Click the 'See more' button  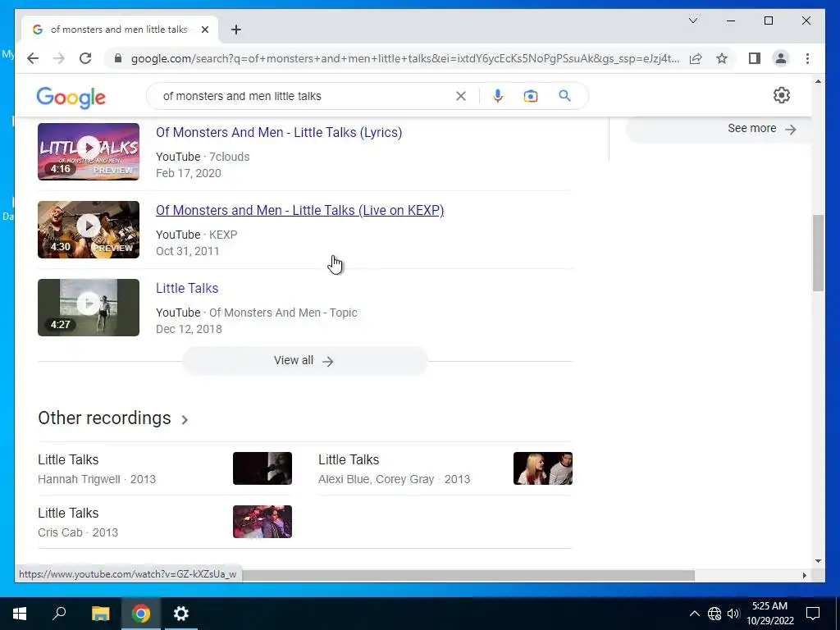718,129
